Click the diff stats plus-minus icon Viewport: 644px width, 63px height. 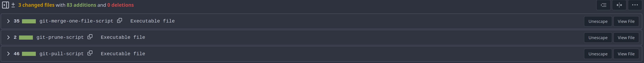pos(13,5)
